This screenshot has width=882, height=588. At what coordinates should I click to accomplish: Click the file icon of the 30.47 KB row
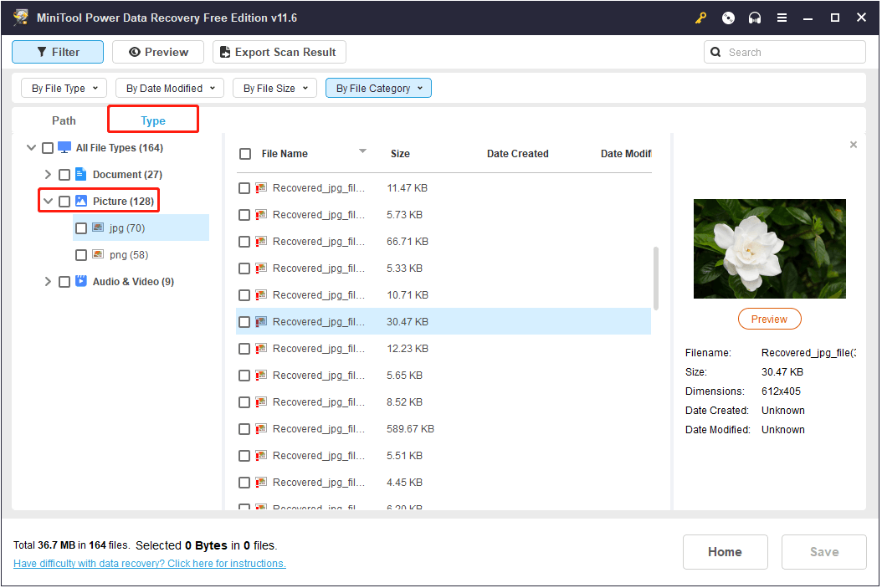[261, 322]
